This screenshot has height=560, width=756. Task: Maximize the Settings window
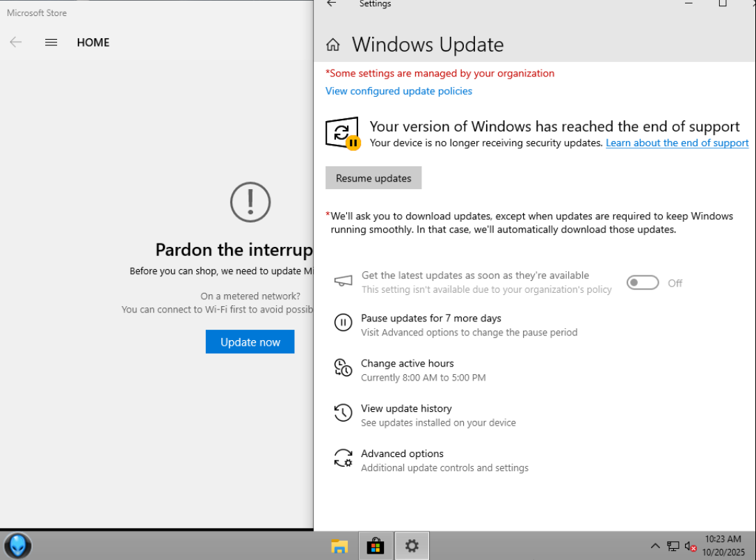point(722,3)
